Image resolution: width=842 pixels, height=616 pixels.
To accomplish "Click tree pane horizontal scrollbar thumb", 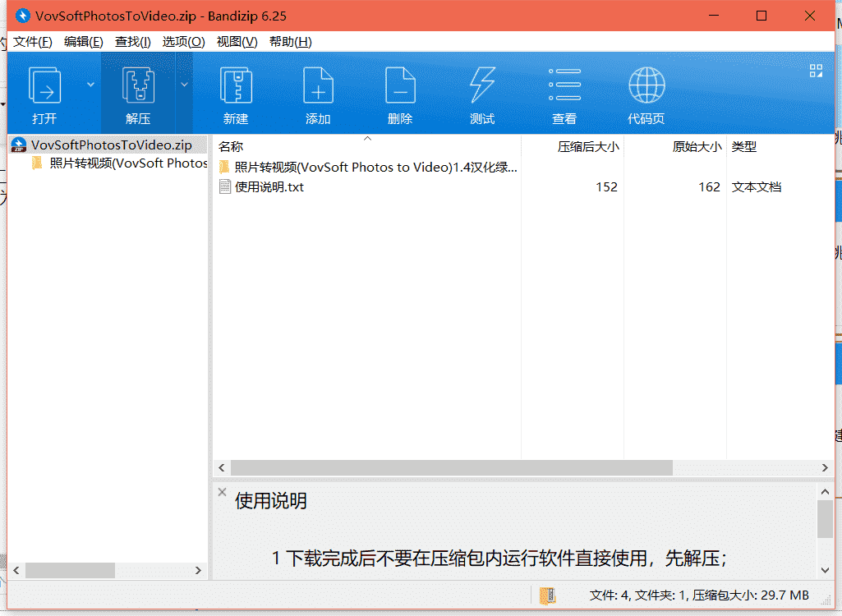I will pos(70,570).
